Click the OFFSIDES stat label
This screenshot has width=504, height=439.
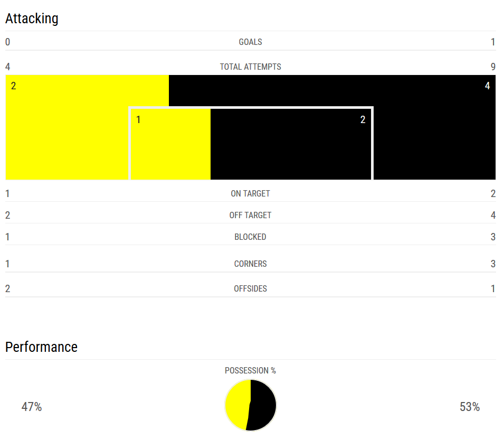coord(250,288)
